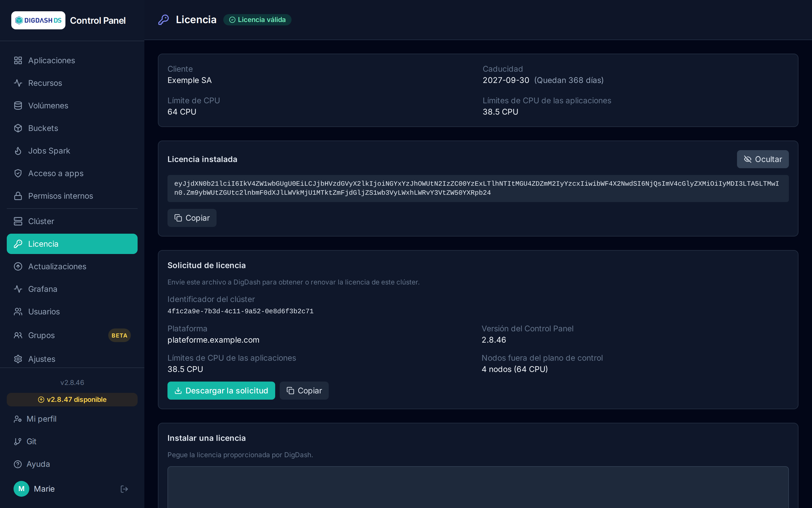The width and height of the screenshot is (812, 508).
Task: Open Aplicaciones from sidebar
Action: (x=72, y=60)
